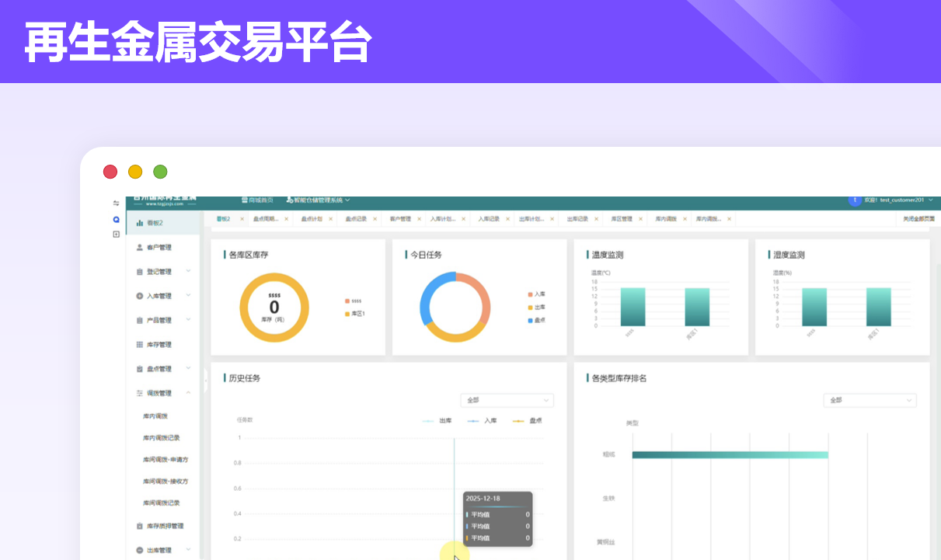This screenshot has height=560, width=941.
Task: Close the 盘点计划 tab
Action: click(331, 219)
